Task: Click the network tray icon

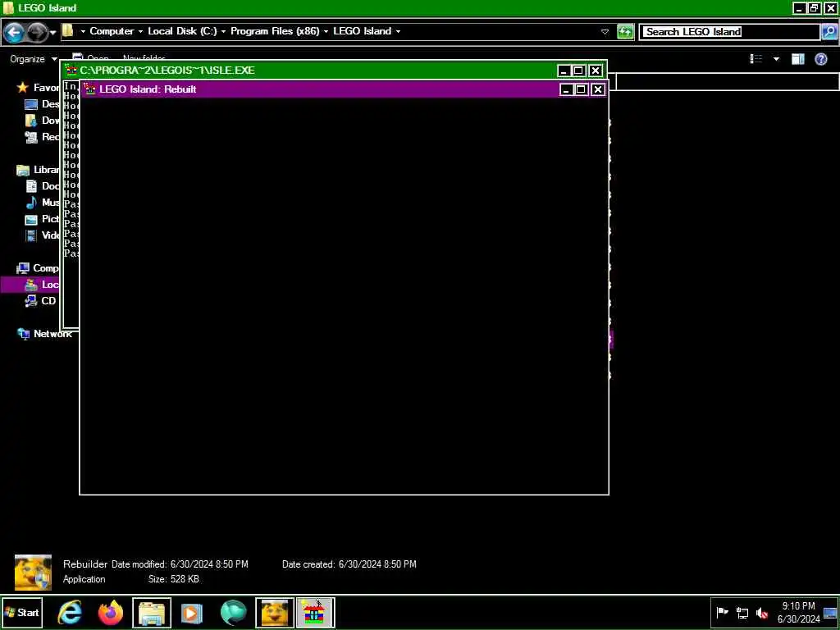Action: 742,612
